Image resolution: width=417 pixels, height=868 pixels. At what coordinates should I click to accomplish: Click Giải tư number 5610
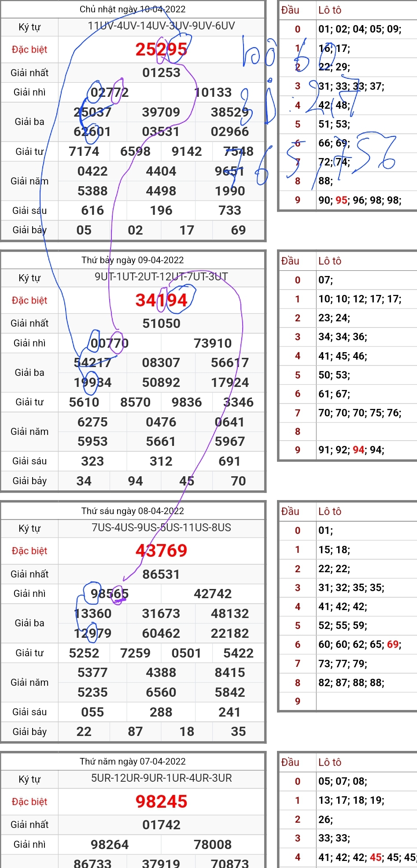[x=84, y=402]
